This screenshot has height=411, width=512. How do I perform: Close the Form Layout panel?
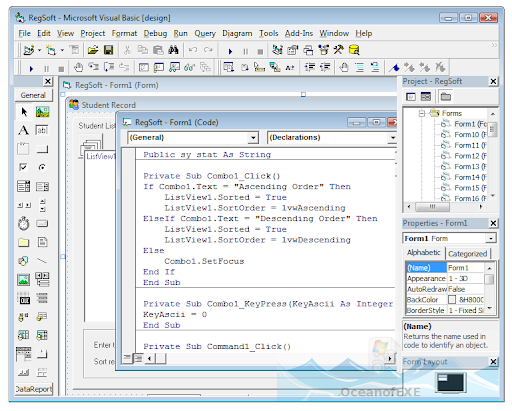point(493,362)
